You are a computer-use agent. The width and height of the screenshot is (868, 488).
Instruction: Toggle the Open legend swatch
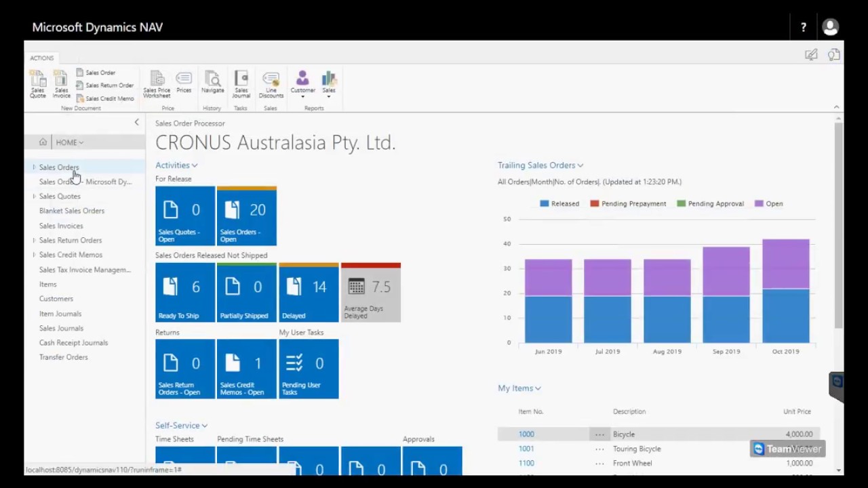click(759, 203)
